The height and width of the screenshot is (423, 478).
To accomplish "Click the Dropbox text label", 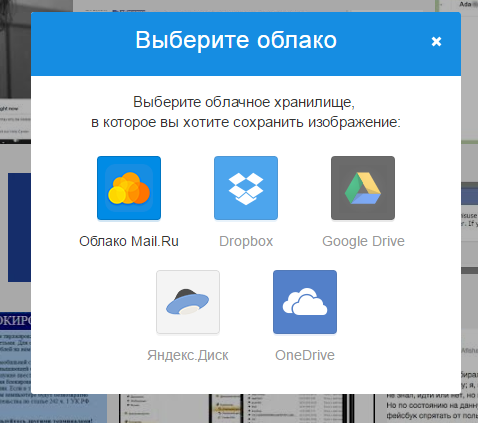I will [246, 242].
